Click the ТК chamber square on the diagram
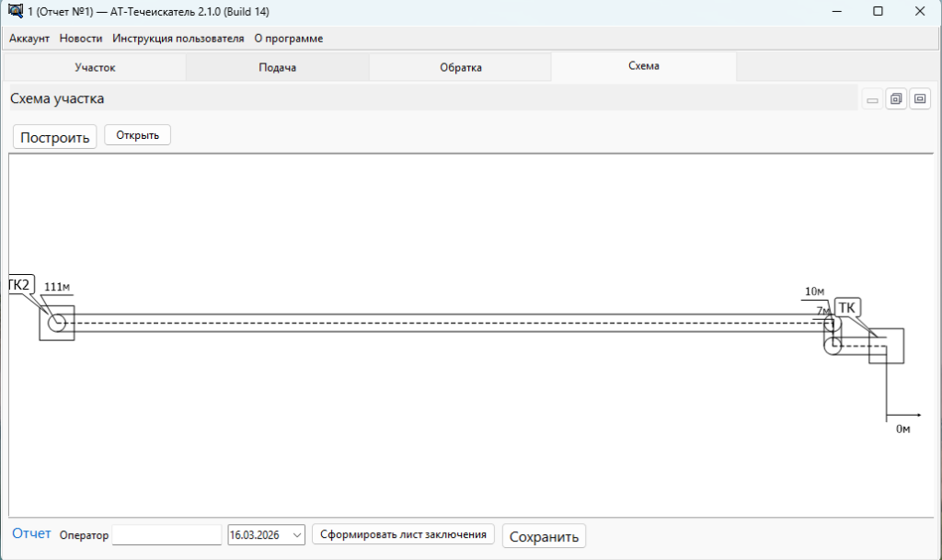The image size is (942, 560). click(x=887, y=347)
